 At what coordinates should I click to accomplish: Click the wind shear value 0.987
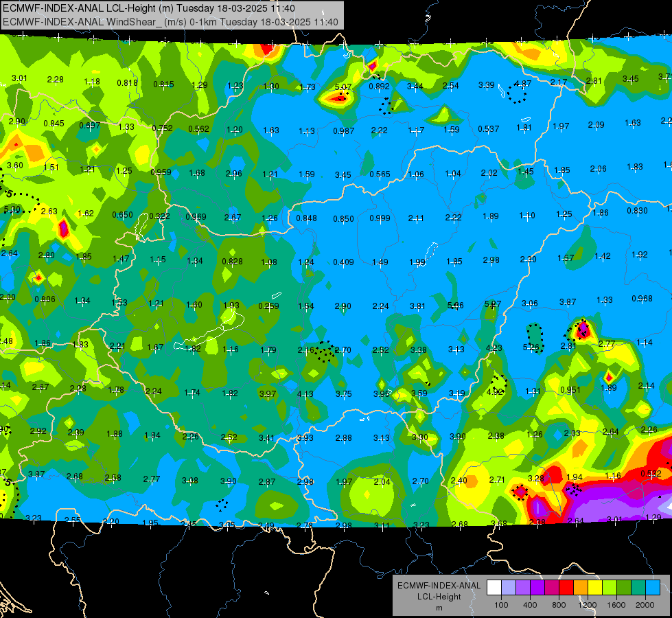344,130
